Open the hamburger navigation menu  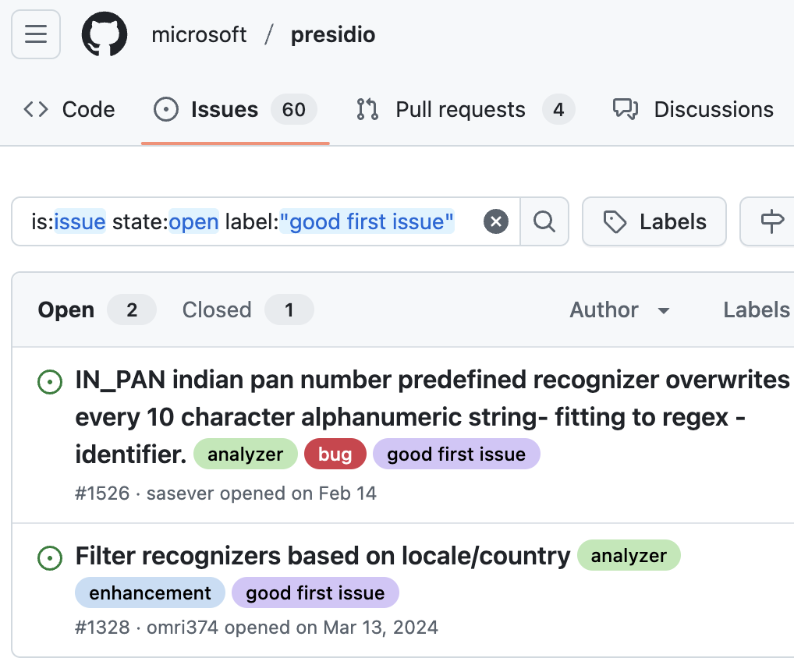point(36,34)
